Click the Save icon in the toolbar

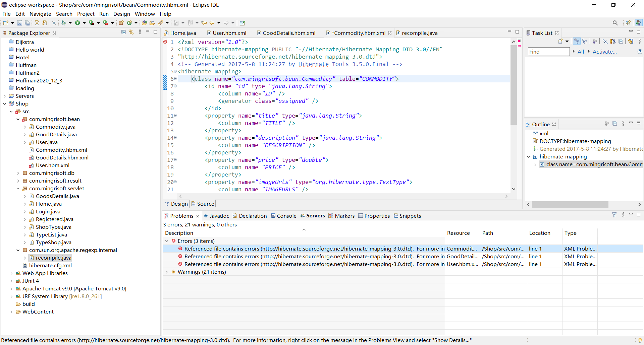pos(19,23)
